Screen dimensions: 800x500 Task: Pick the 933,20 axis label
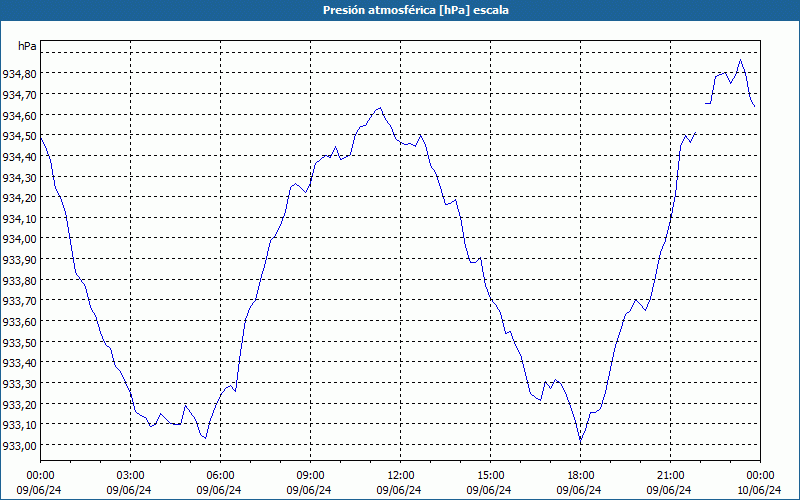(19, 404)
